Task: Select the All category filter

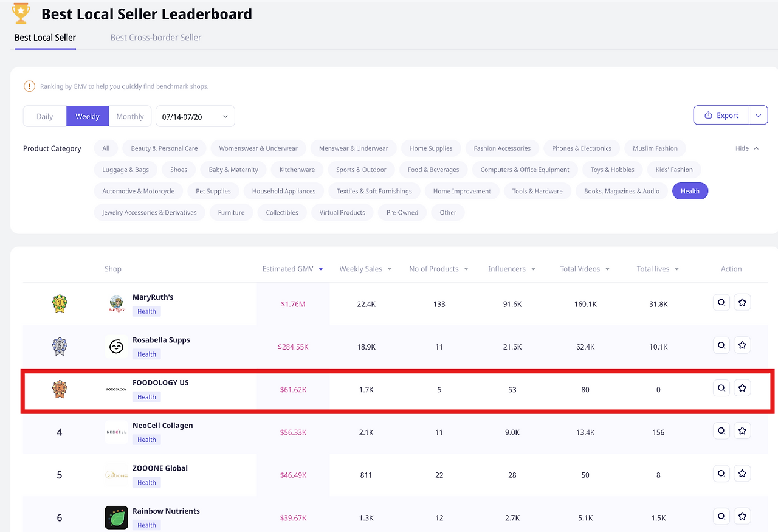Action: 106,148
